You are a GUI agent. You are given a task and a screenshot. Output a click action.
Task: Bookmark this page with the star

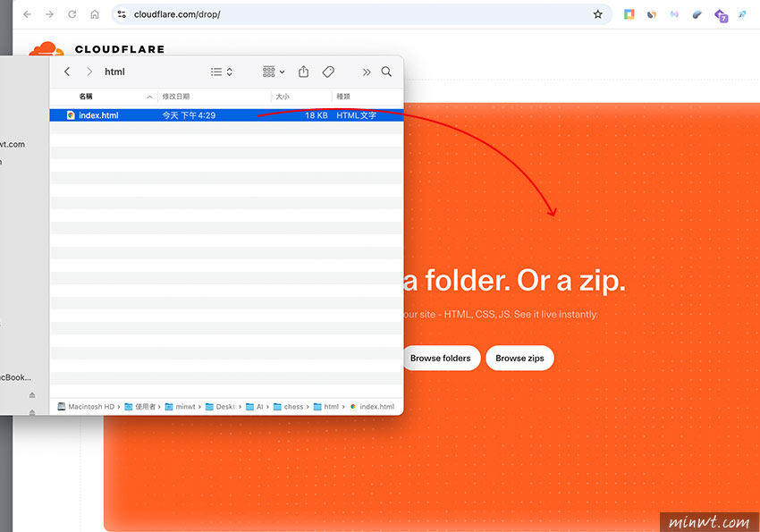click(597, 14)
